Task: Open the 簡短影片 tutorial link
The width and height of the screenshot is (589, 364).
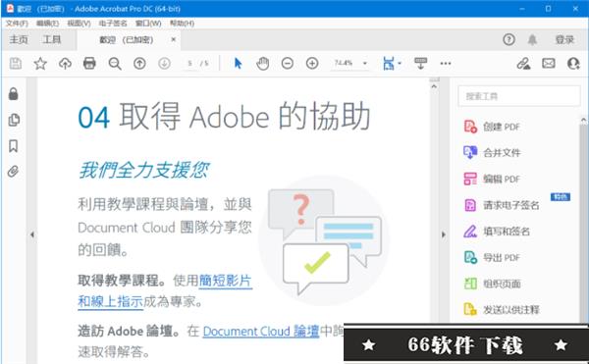Action: (226, 281)
